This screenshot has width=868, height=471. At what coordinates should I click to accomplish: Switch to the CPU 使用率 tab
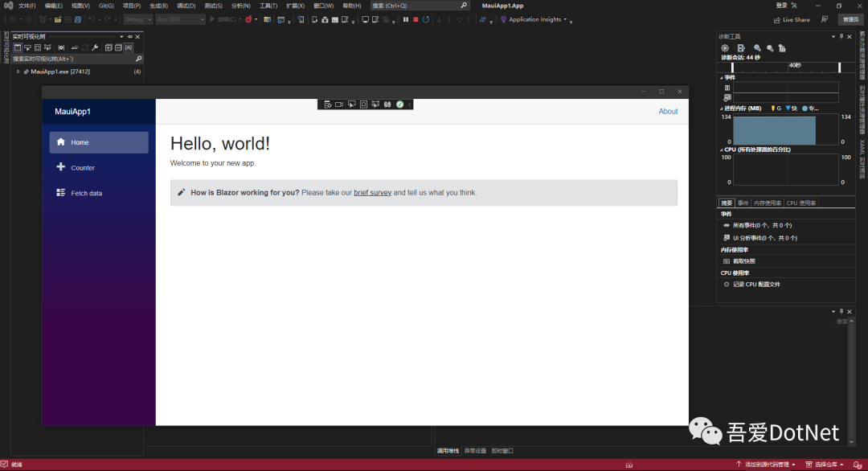point(801,203)
